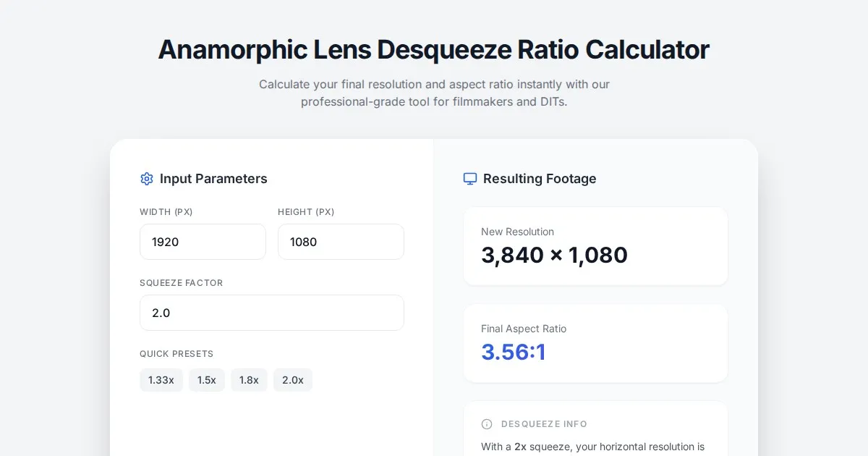Screen dimensions: 868x456
Task: Choose the 1.5x squeeze preset
Action: pyautogui.click(x=207, y=380)
